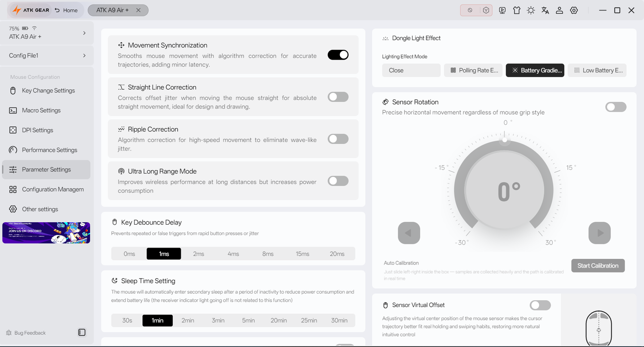Select the 4ms debounce delay option
The width and height of the screenshot is (644, 347).
point(233,254)
